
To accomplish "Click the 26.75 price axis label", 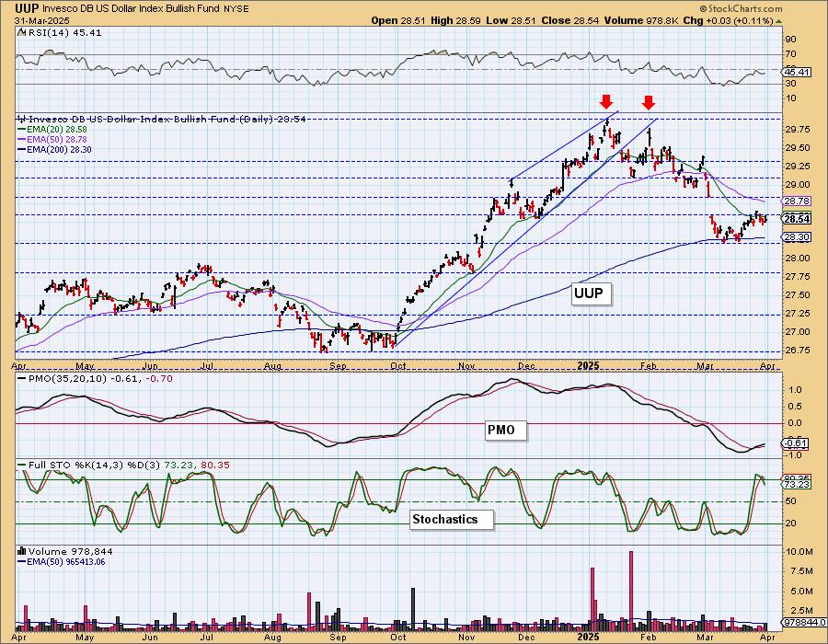I will [797, 351].
